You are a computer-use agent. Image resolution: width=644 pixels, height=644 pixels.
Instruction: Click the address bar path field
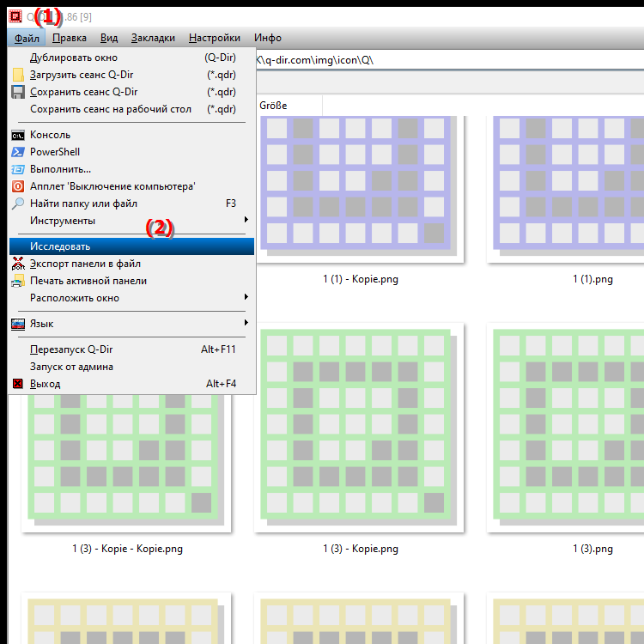pyautogui.click(x=450, y=60)
